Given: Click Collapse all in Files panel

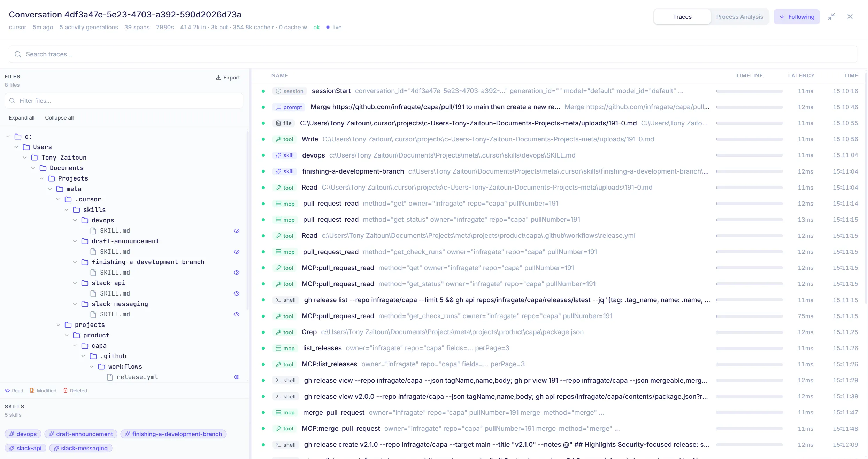Looking at the screenshot, I should (59, 118).
